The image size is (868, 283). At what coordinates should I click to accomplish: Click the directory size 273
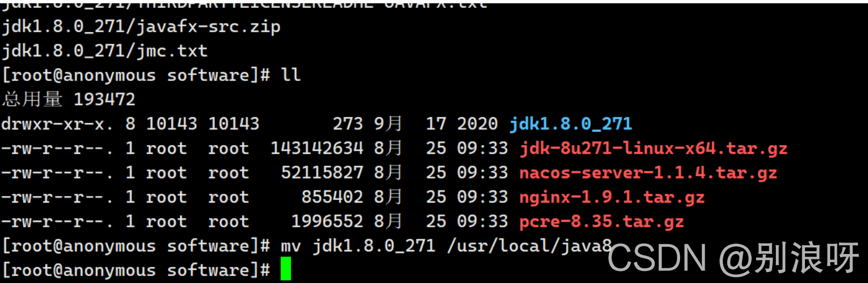(x=347, y=124)
